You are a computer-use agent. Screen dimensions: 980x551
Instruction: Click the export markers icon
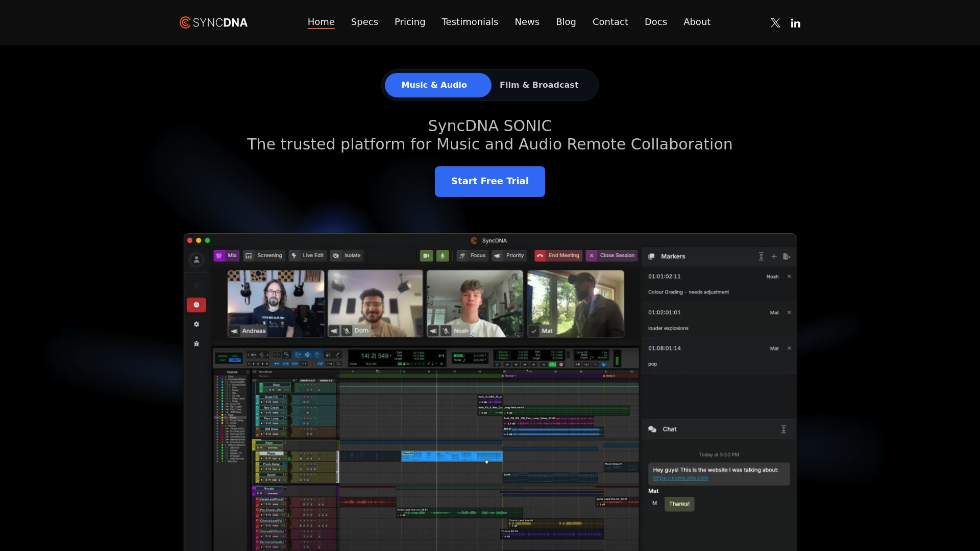(787, 257)
